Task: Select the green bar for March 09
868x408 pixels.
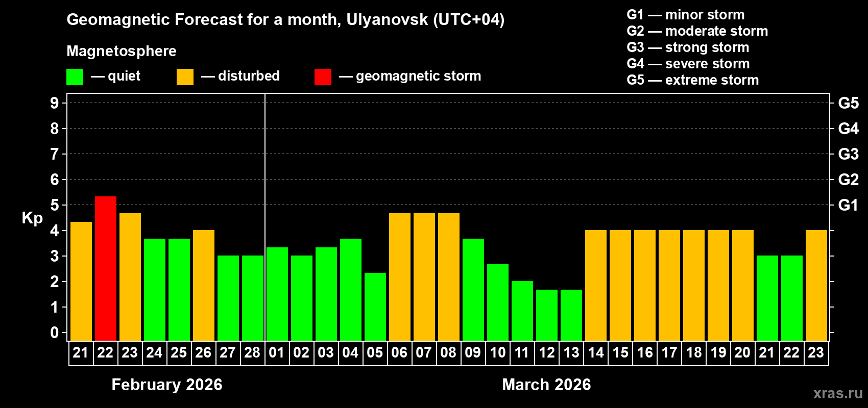Action: (x=473, y=290)
